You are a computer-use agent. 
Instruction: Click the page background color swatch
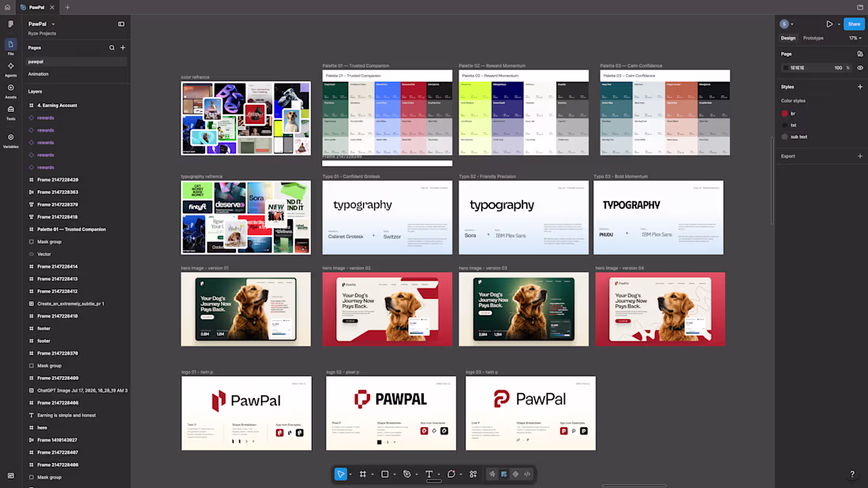pos(785,68)
